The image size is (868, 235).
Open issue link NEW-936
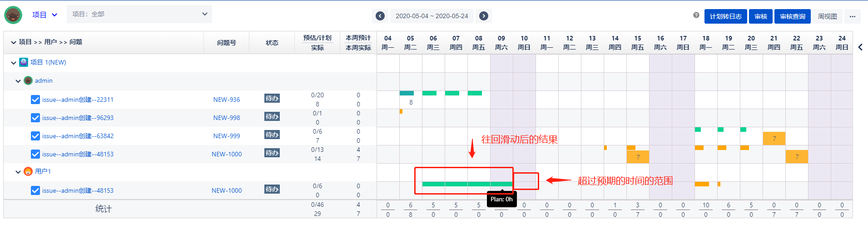coord(227,100)
